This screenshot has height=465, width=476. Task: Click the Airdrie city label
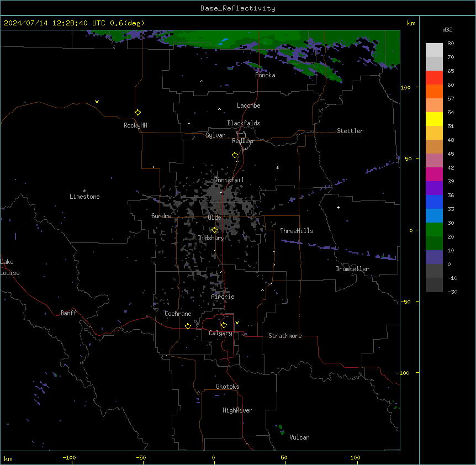point(223,297)
